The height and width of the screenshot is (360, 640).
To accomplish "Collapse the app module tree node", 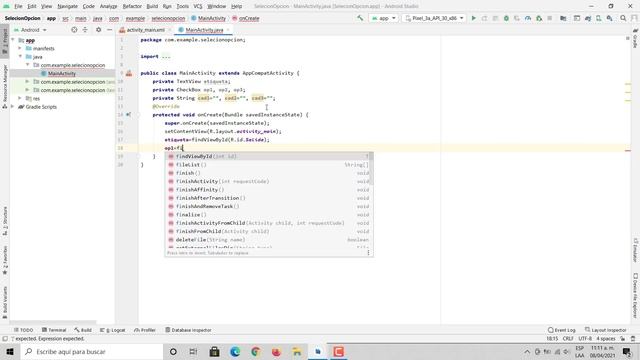I will pyautogui.click(x=13, y=40).
